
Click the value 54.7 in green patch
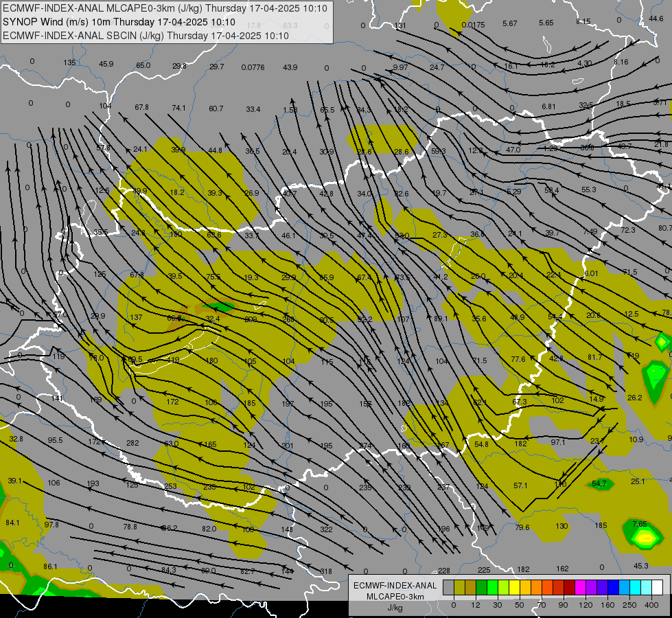pos(599,484)
